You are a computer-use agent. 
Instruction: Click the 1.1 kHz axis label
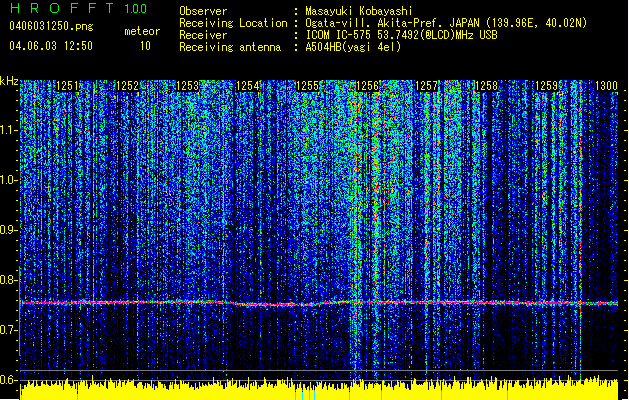[x=8, y=130]
